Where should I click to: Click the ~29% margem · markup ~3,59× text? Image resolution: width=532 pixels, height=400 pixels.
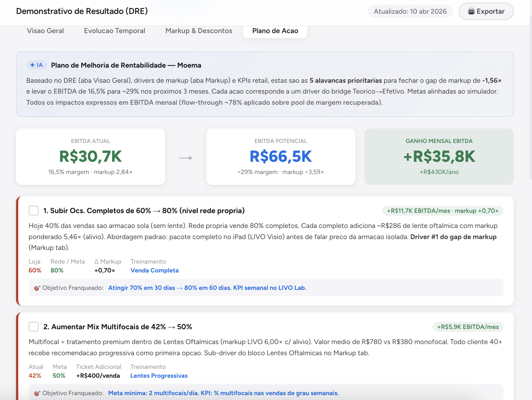click(x=281, y=172)
